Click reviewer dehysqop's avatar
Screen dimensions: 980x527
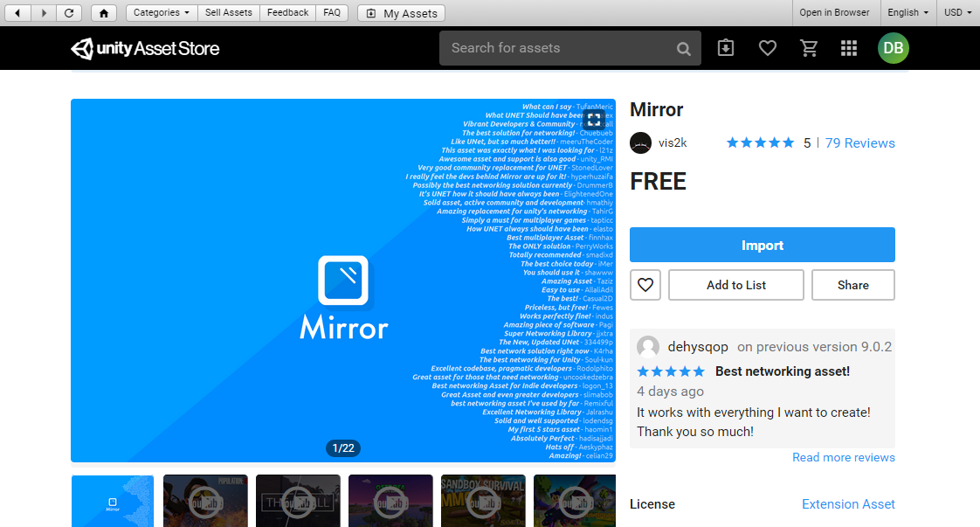(648, 347)
